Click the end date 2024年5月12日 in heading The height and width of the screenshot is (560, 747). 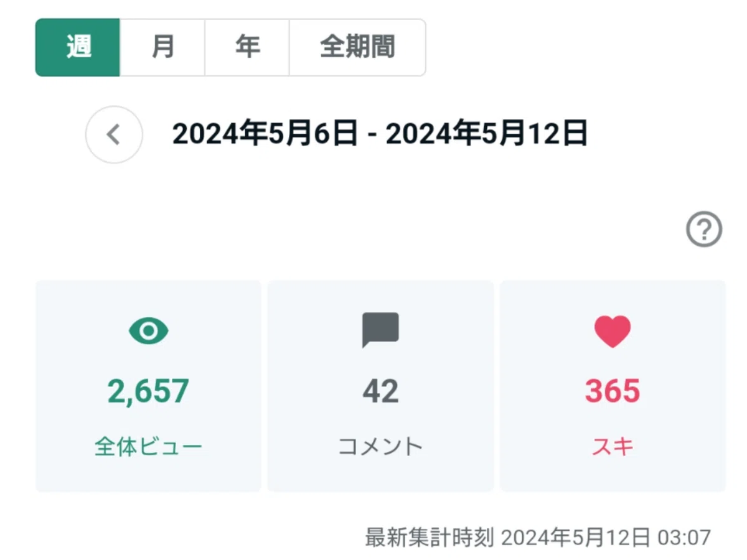pos(487,134)
